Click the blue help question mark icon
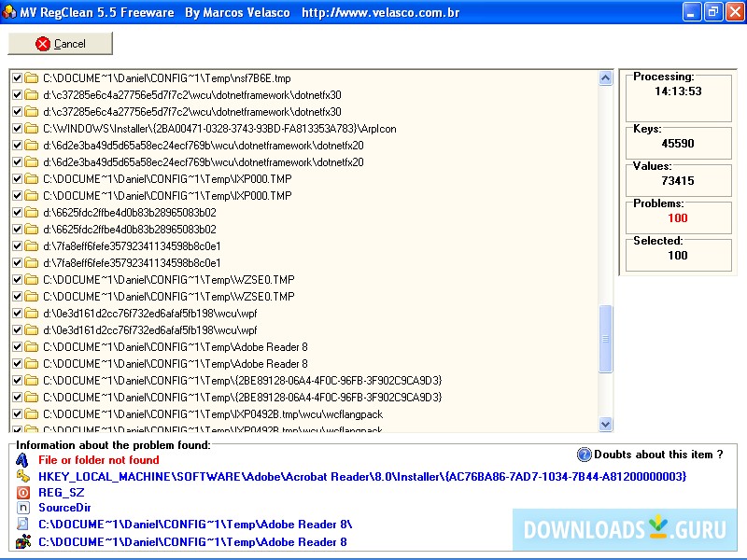 coord(585,455)
